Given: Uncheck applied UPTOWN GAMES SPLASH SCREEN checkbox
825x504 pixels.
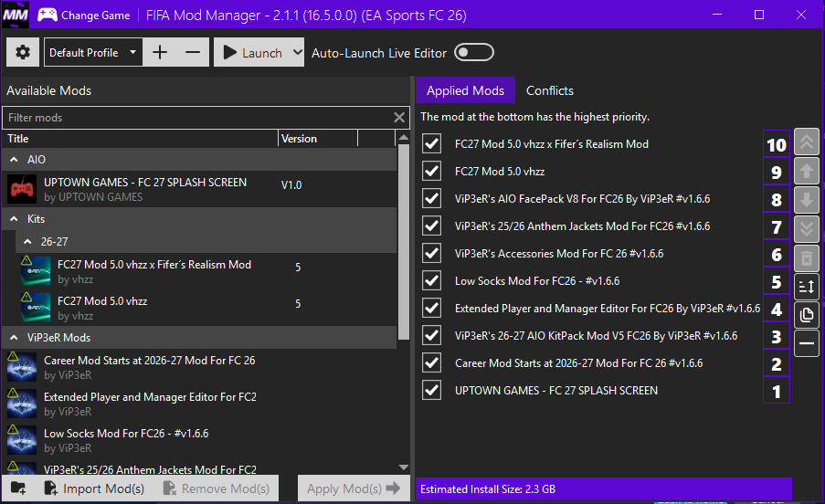Looking at the screenshot, I should 431,390.
